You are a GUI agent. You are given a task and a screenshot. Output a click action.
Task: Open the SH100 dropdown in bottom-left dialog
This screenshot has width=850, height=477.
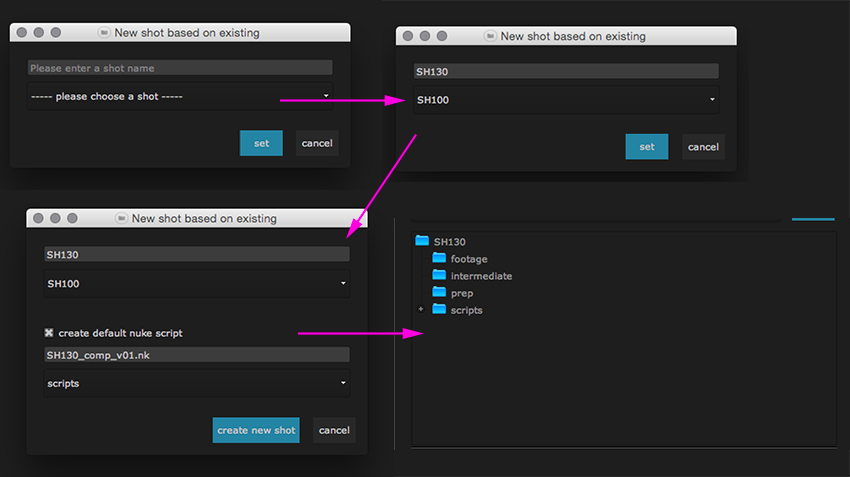[197, 284]
